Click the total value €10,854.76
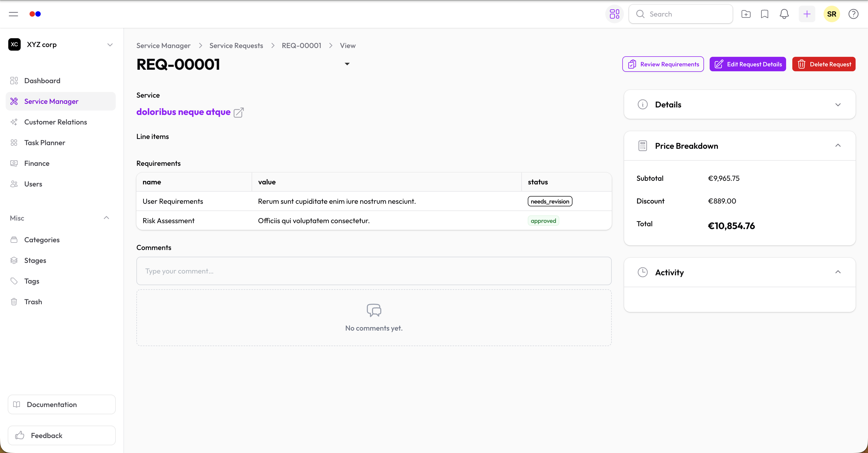Screen dimensions: 868x453 [731, 226]
